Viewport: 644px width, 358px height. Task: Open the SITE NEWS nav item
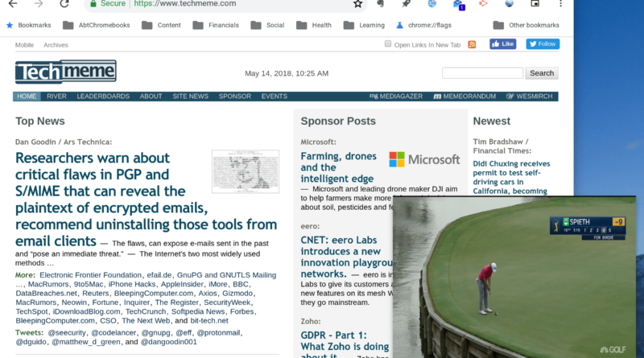click(x=191, y=96)
